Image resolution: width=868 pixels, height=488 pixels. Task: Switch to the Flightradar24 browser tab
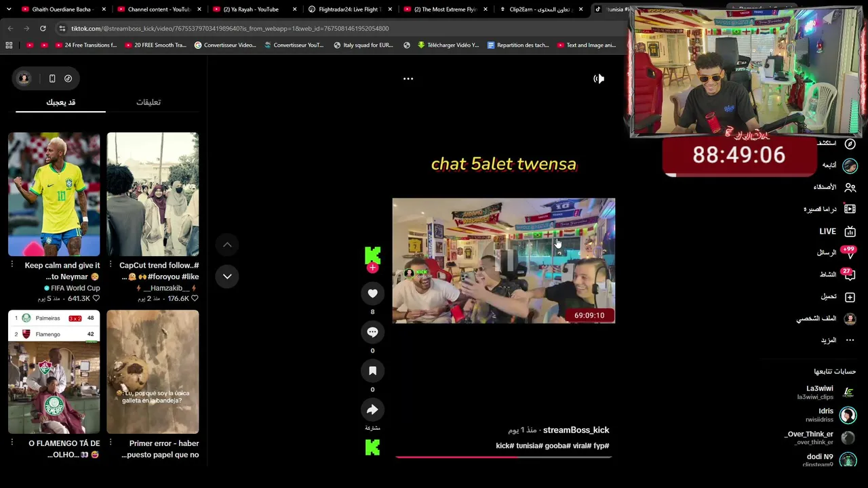(x=349, y=9)
